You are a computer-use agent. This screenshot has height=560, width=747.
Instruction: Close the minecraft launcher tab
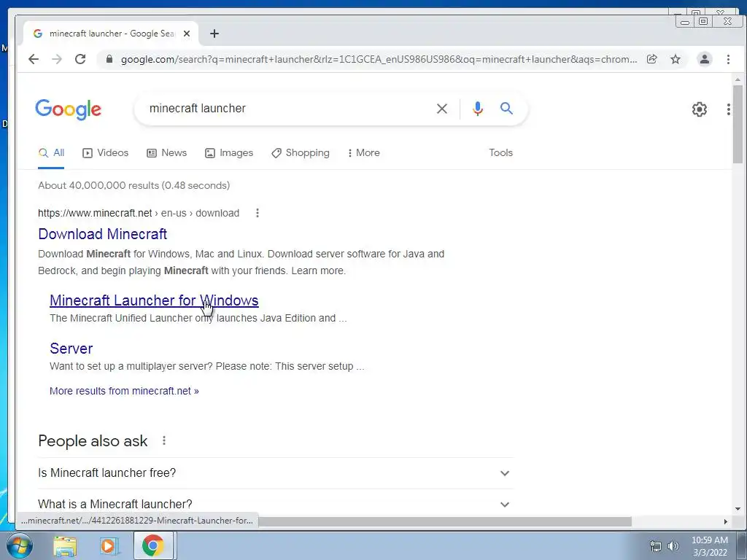click(187, 34)
